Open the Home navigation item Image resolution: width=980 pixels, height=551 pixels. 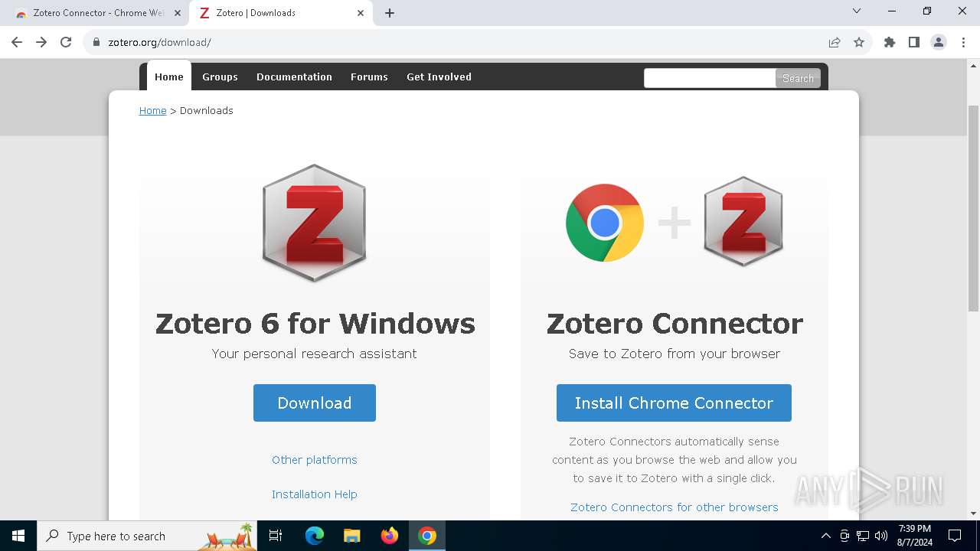(x=169, y=77)
